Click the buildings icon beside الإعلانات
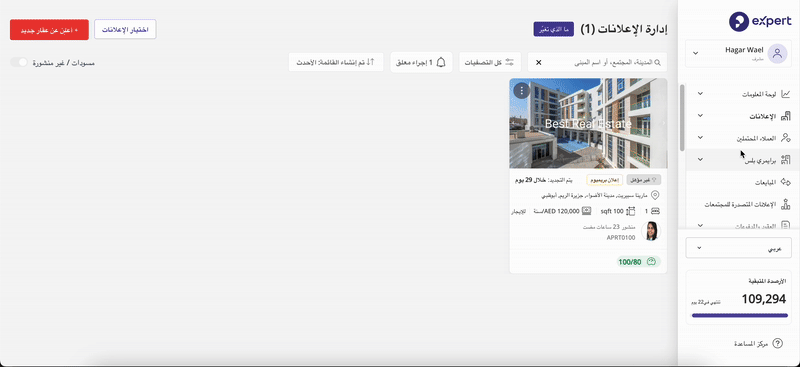 pyautogui.click(x=786, y=116)
